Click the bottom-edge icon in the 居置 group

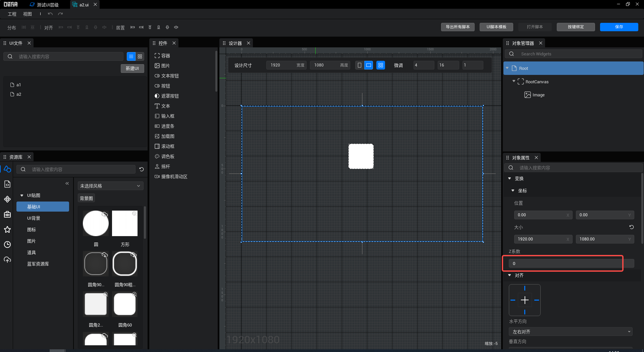159,27
